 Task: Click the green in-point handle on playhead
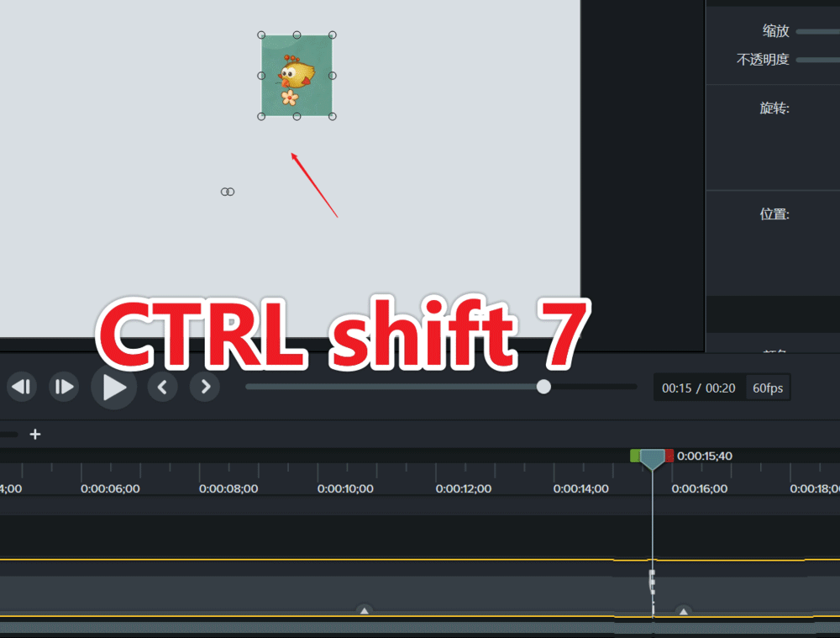coord(635,456)
